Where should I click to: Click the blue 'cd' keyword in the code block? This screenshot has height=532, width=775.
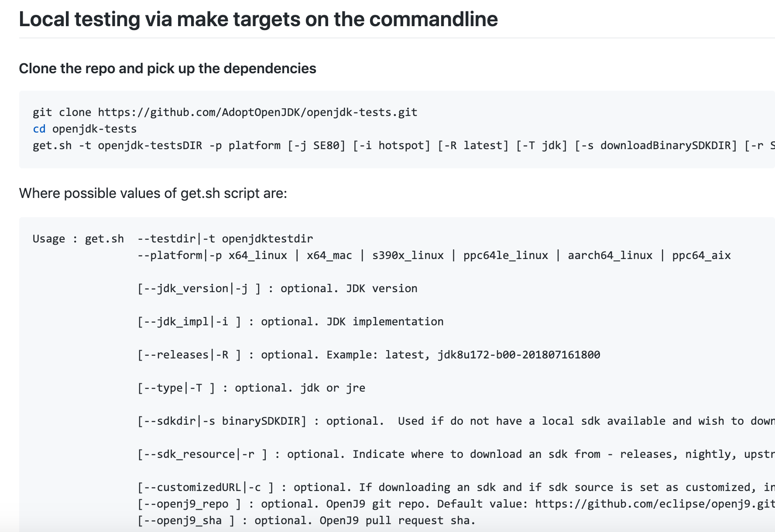39,129
